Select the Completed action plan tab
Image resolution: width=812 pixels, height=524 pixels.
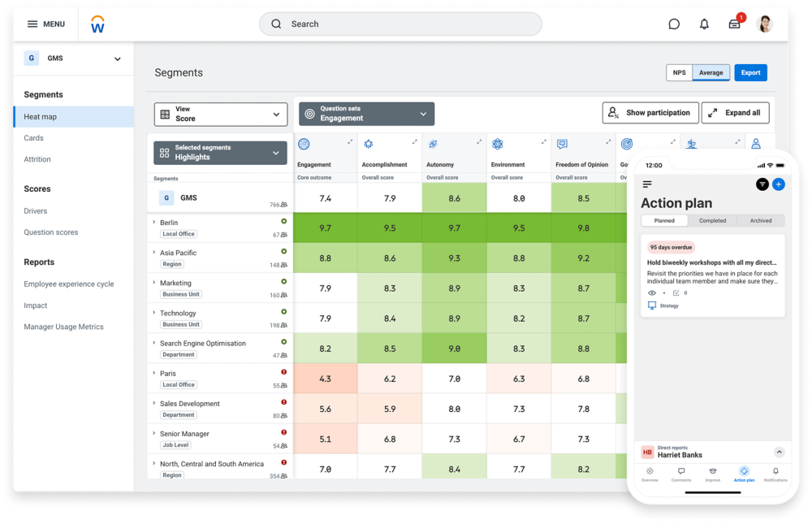tap(712, 220)
